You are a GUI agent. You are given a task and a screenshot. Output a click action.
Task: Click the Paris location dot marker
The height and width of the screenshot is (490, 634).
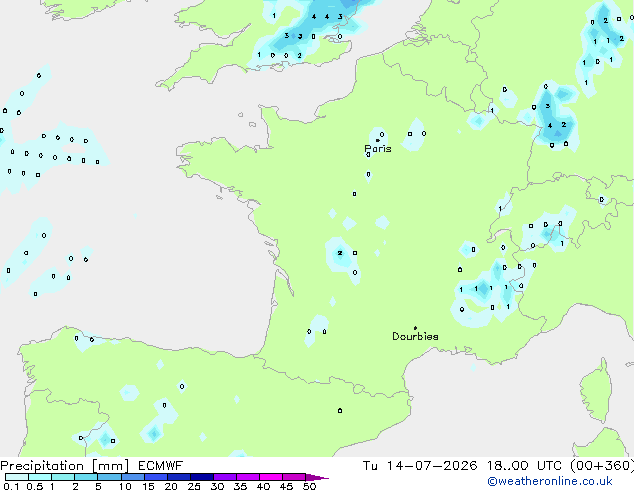pos(378,141)
